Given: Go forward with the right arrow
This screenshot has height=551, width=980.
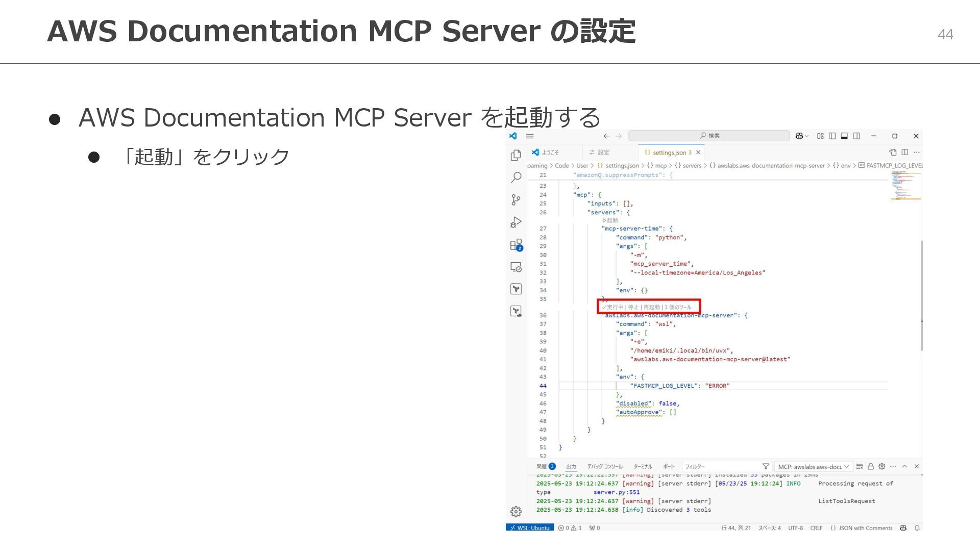Looking at the screenshot, I should (619, 136).
